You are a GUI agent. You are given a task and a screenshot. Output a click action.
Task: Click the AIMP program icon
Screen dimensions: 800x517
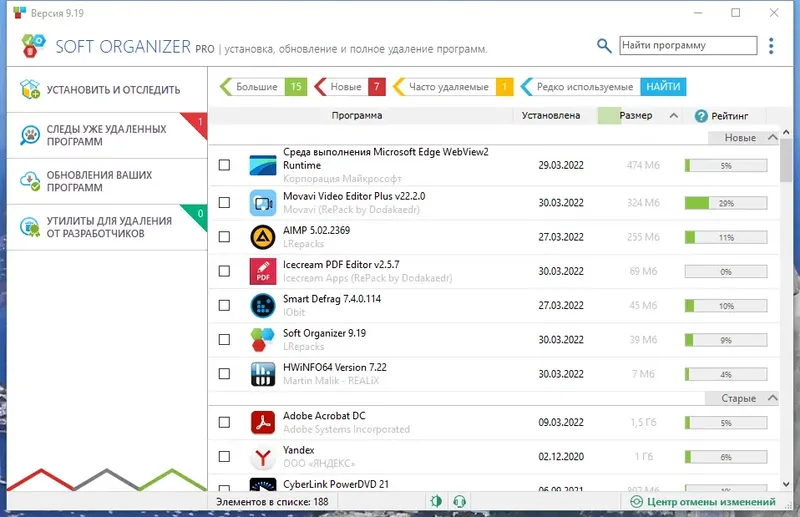(263, 237)
